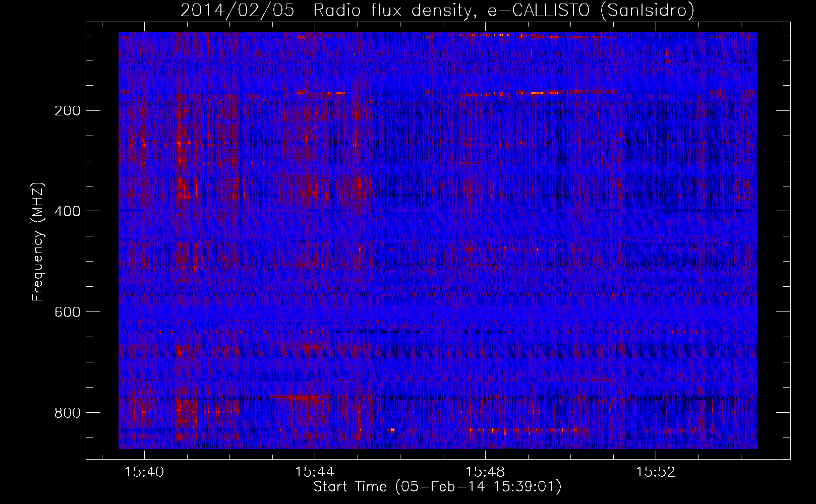
Task: Click the 400 frequency tick label
Action: coord(68,211)
